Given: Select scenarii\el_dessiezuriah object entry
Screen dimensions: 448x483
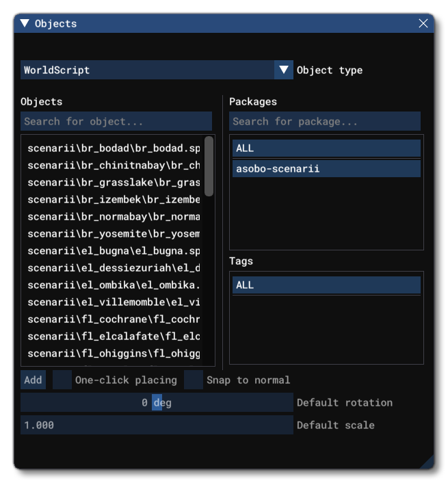Looking at the screenshot, I should [114, 268].
